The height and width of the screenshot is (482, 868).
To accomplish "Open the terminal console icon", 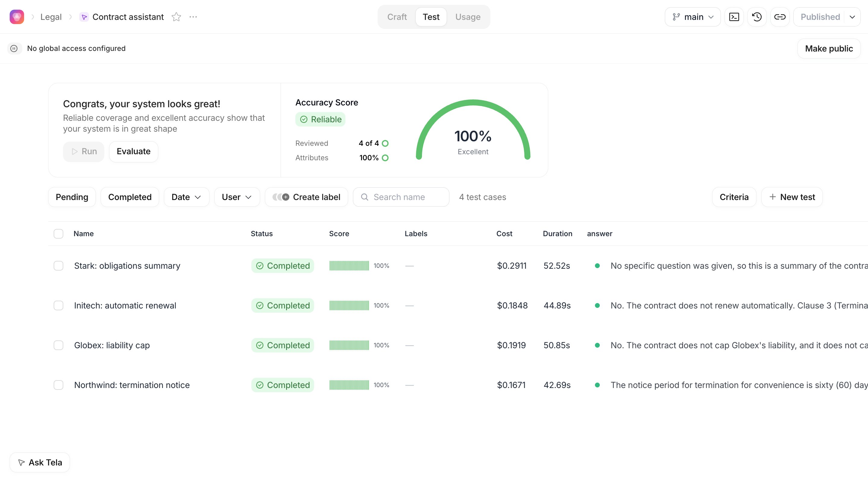I will 734,17.
